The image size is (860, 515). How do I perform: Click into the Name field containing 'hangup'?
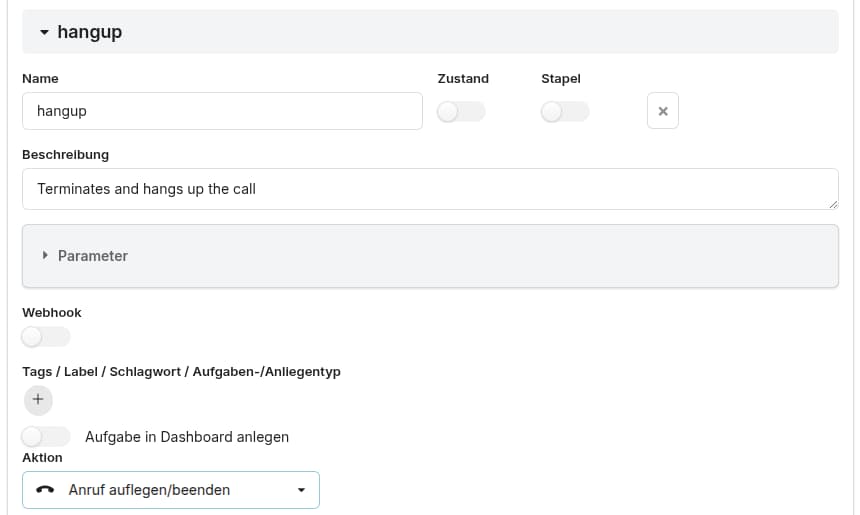click(x=222, y=111)
